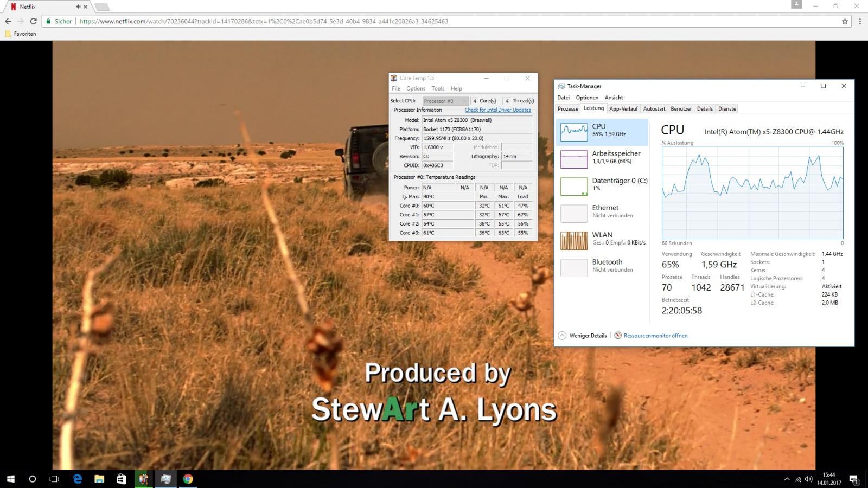Viewport: 868px width, 488px height.
Task: Click Check for Intel Driver Updates link
Action: [497, 110]
